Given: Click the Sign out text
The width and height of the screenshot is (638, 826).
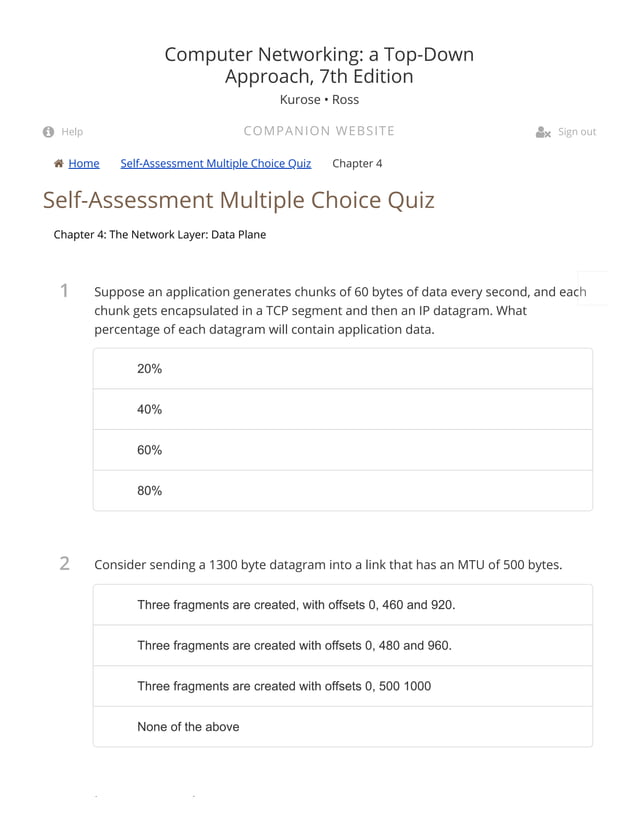Looking at the screenshot, I should coord(577,132).
